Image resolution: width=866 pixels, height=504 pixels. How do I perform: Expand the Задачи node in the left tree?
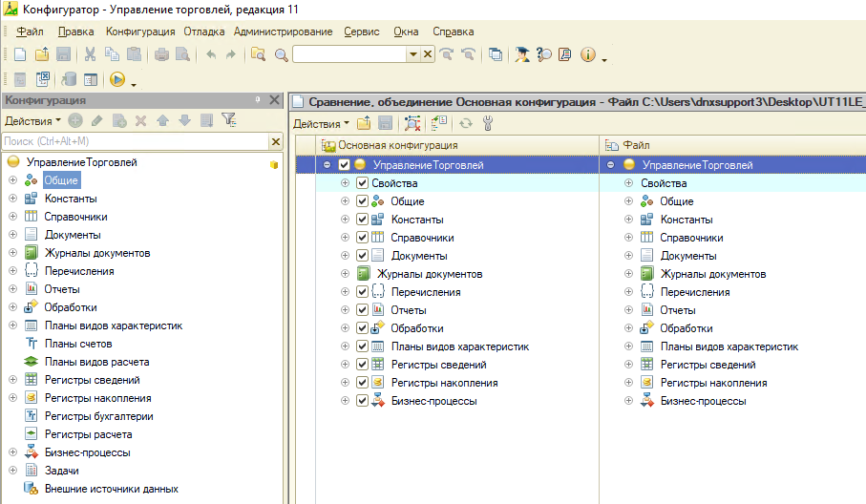coord(12,471)
